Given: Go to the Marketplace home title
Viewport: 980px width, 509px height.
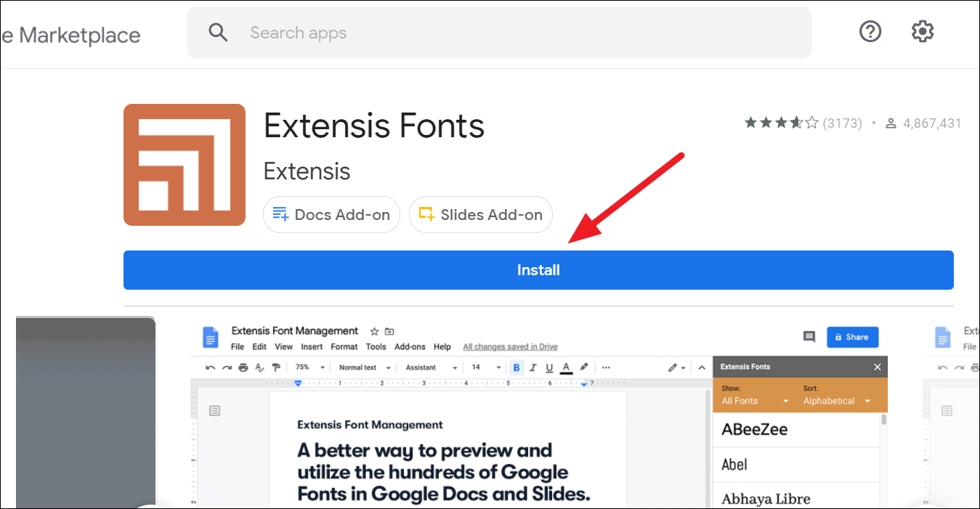Looking at the screenshot, I should pos(70,35).
